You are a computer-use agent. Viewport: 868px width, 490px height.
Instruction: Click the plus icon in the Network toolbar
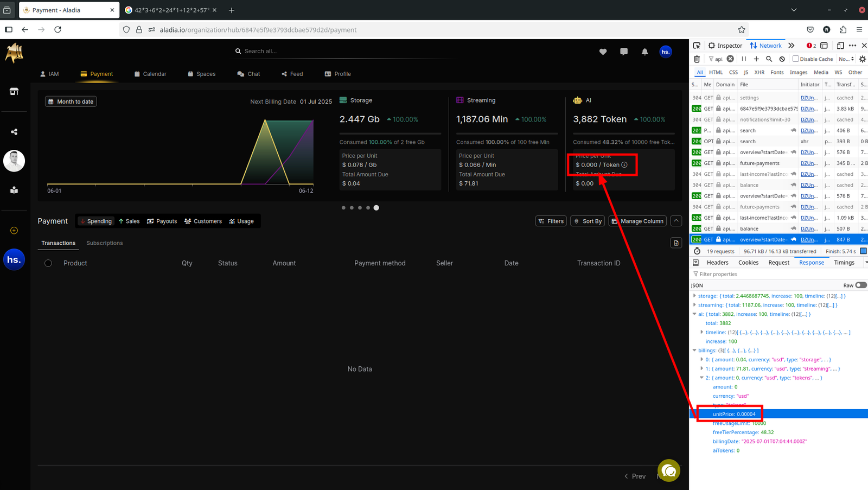[x=756, y=59]
